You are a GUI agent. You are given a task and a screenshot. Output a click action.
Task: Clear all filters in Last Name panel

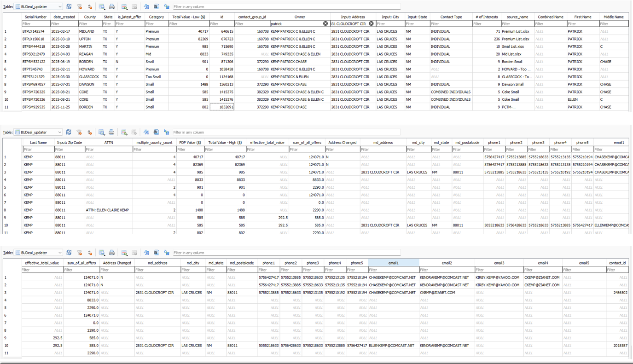[x=79, y=132]
